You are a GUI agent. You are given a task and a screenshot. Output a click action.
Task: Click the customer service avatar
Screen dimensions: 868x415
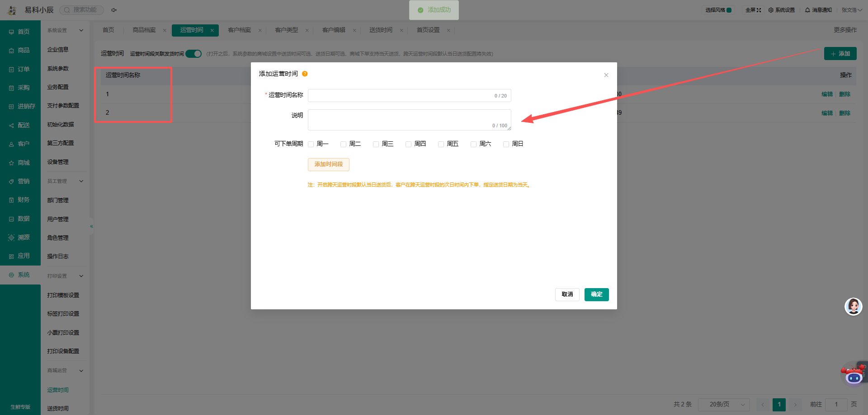tap(854, 307)
